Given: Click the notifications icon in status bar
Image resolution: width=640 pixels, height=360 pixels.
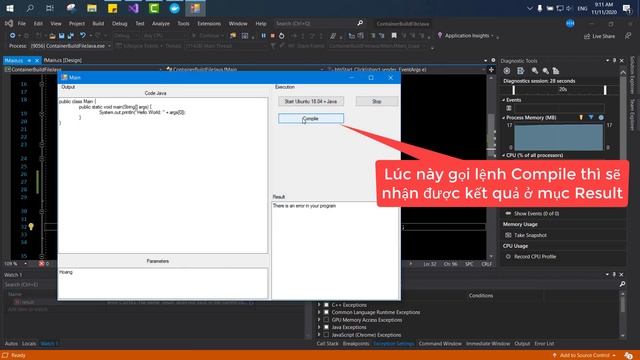Looking at the screenshot, I should [629, 356].
